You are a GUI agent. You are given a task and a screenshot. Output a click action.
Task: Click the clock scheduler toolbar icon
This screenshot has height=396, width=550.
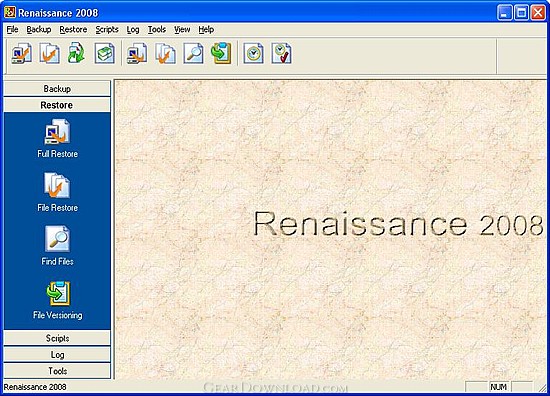coord(253,53)
